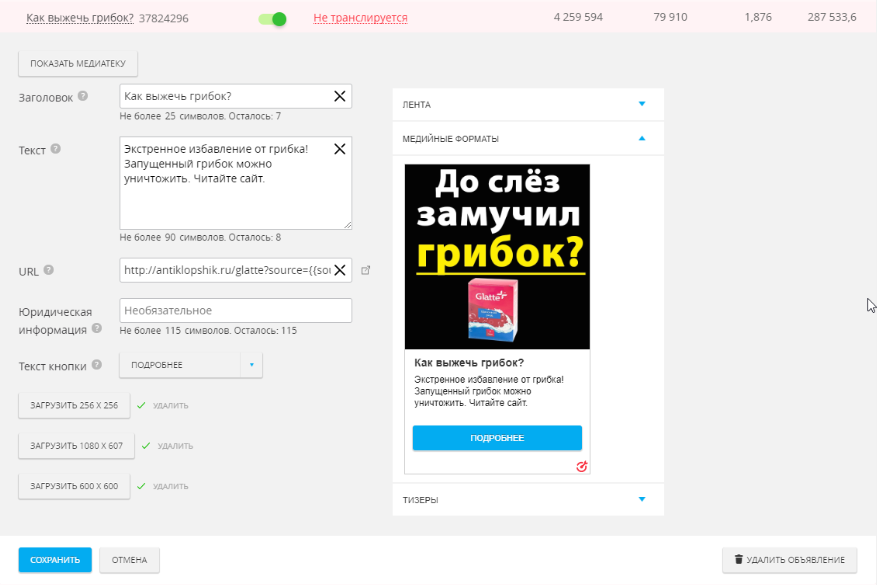The image size is (877, 585).
Task: Click help icon next to Текст
Action: 55,149
